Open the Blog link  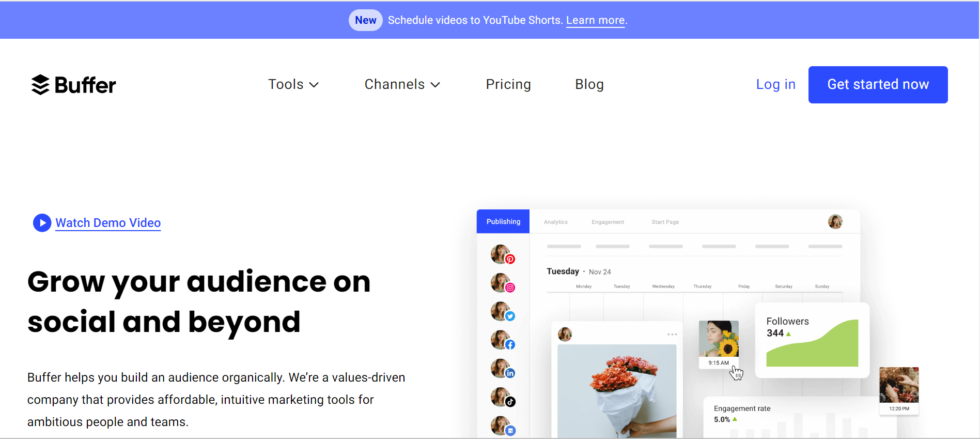(589, 84)
